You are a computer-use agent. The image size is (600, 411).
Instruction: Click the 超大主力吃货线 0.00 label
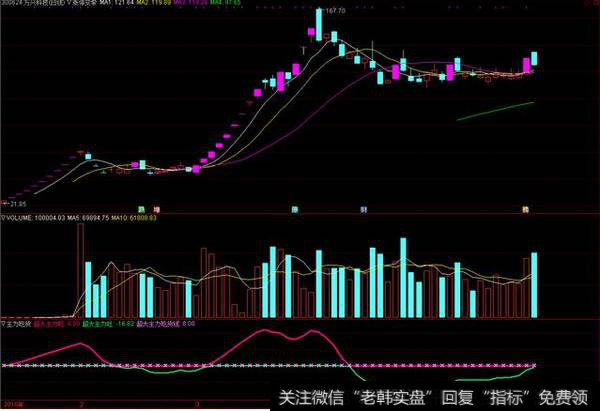point(166,324)
